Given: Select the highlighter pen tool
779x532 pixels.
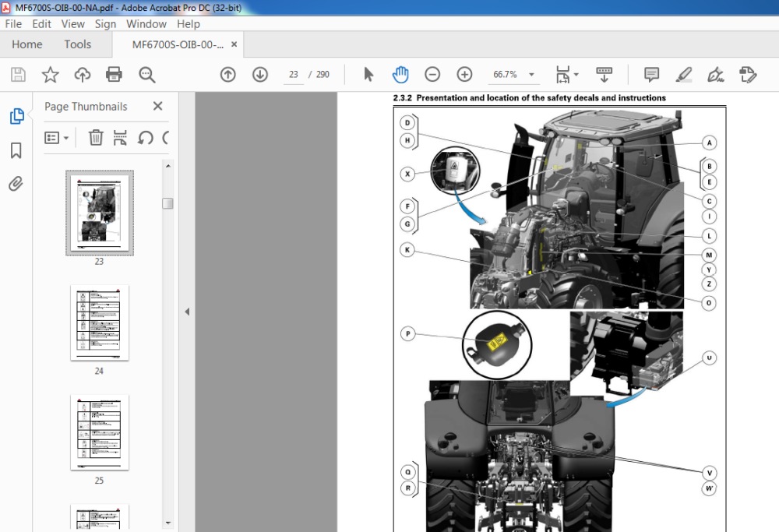Looking at the screenshot, I should pyautogui.click(x=684, y=75).
